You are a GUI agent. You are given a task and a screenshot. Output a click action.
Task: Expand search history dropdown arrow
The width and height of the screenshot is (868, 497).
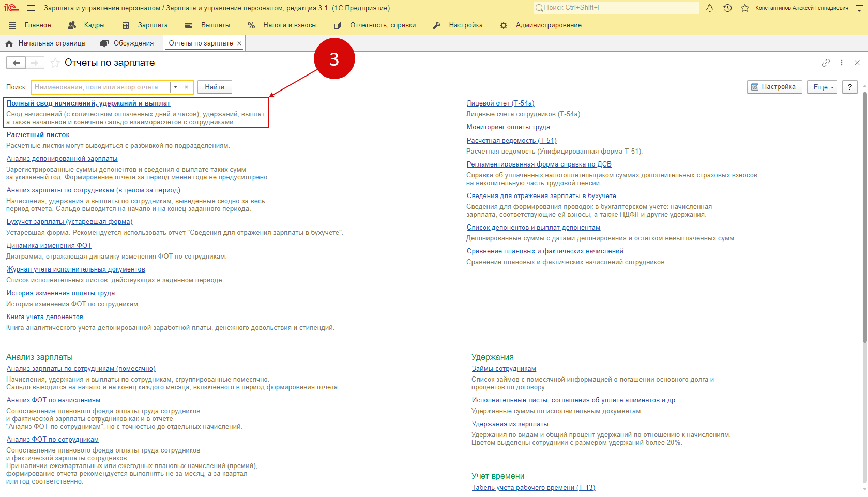click(x=176, y=87)
